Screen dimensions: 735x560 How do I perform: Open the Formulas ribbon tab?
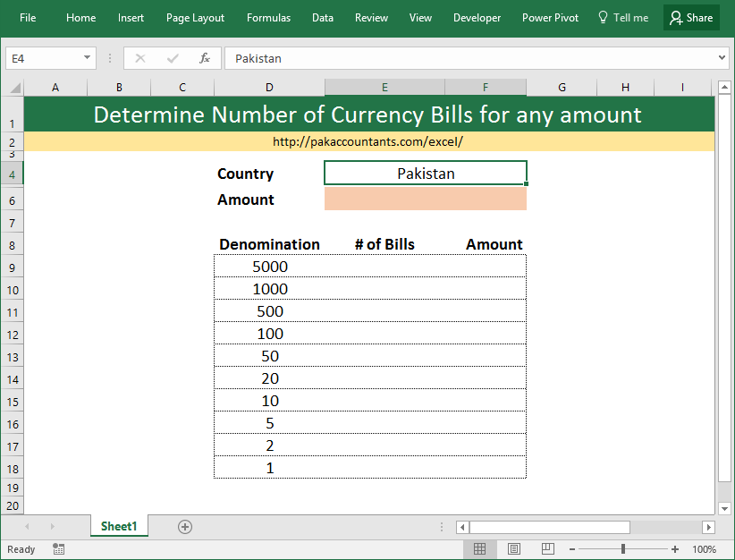click(x=268, y=18)
